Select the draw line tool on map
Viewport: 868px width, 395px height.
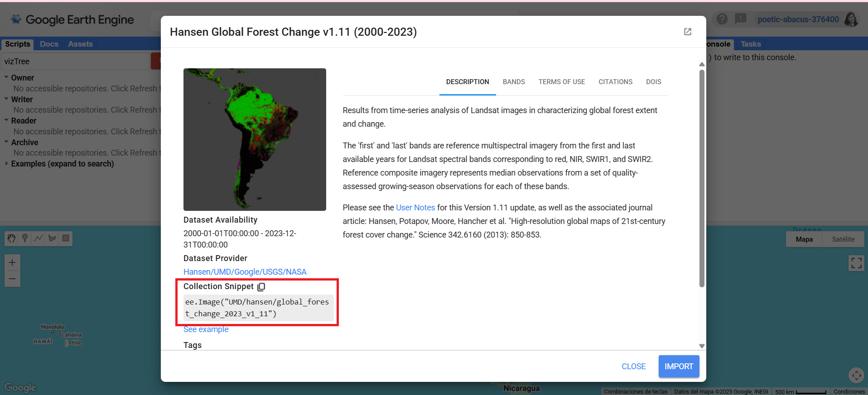point(39,238)
